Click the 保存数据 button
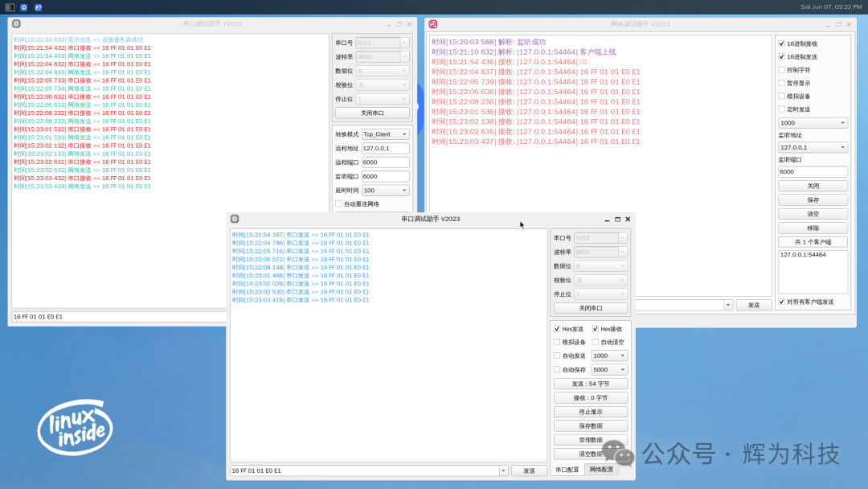This screenshot has height=489, width=868. [x=591, y=425]
